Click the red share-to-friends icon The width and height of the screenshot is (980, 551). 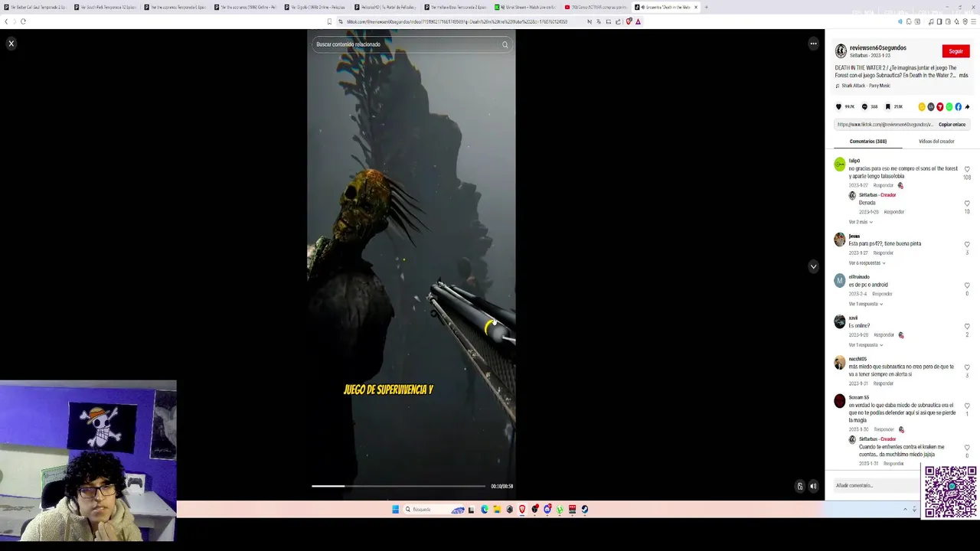pyautogui.click(x=940, y=107)
